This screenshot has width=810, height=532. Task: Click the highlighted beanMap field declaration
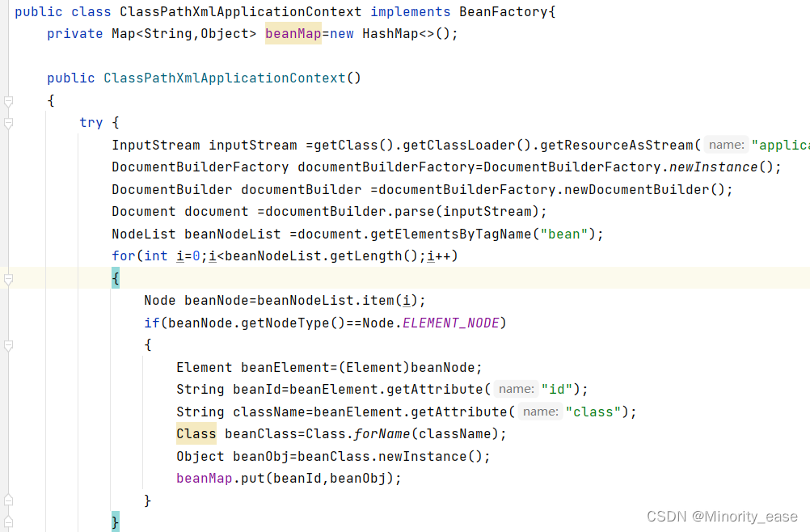[x=293, y=34]
